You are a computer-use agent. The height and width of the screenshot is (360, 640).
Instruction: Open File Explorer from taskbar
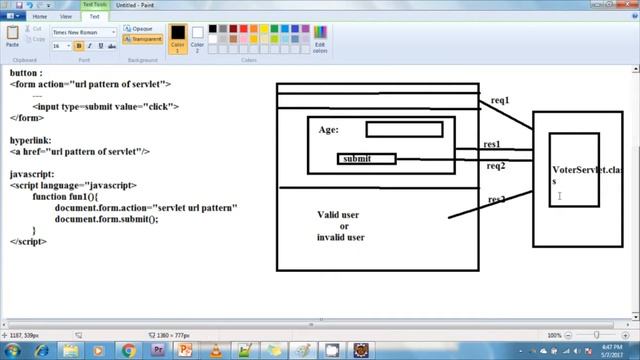[x=71, y=351]
